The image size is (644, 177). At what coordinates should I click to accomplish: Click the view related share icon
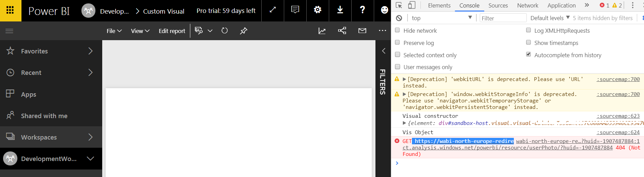(342, 31)
